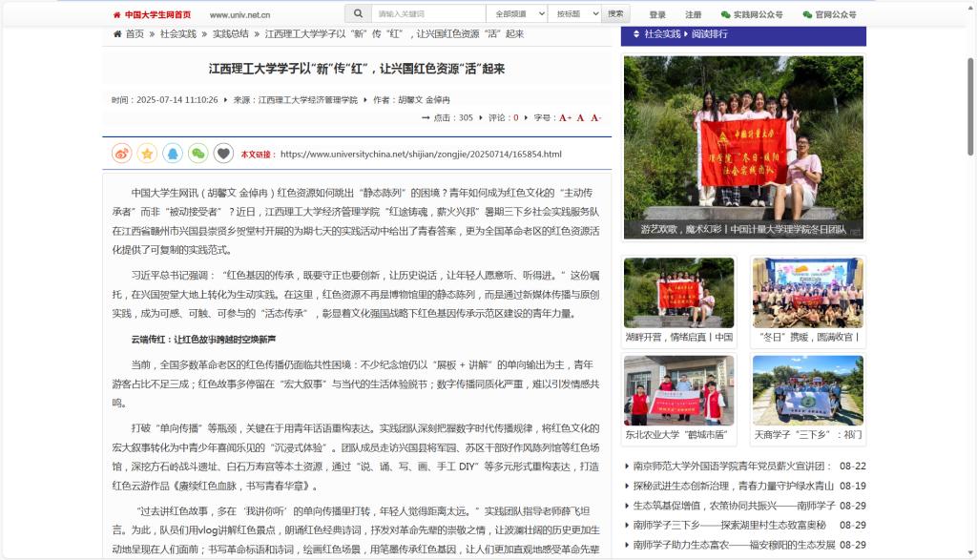Open 东北农业大学 article thumbnail

[x=678, y=390]
